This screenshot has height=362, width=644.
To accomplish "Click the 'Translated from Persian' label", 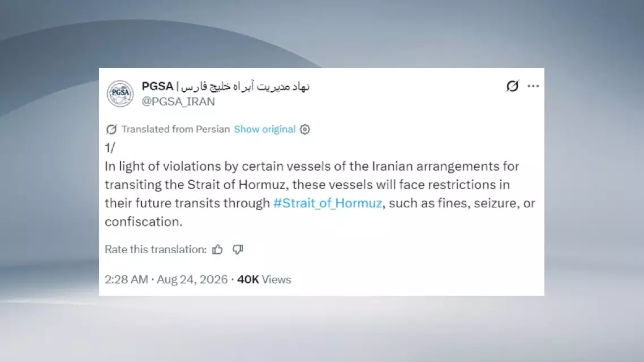I will (x=175, y=129).
